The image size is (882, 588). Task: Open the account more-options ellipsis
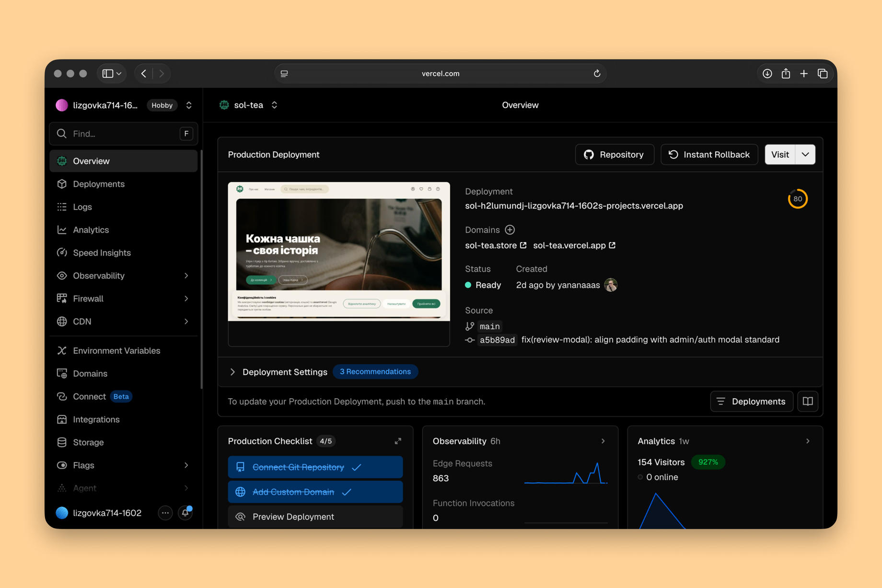165,513
